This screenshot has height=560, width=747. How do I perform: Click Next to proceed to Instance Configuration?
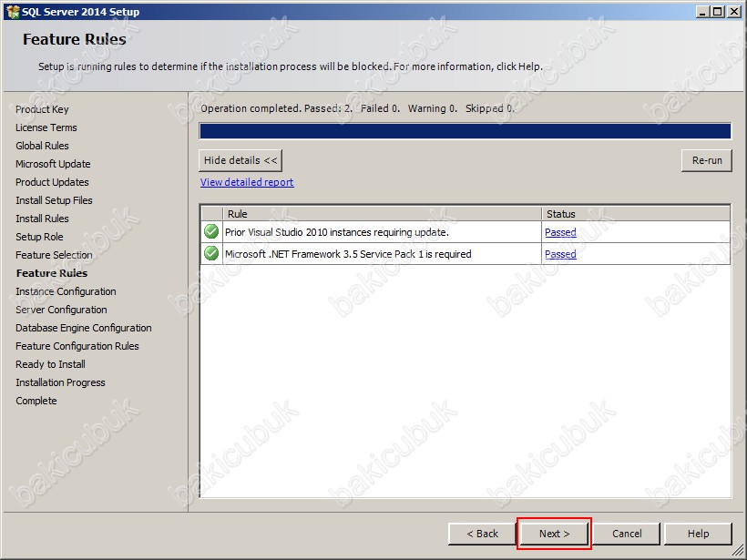click(554, 534)
